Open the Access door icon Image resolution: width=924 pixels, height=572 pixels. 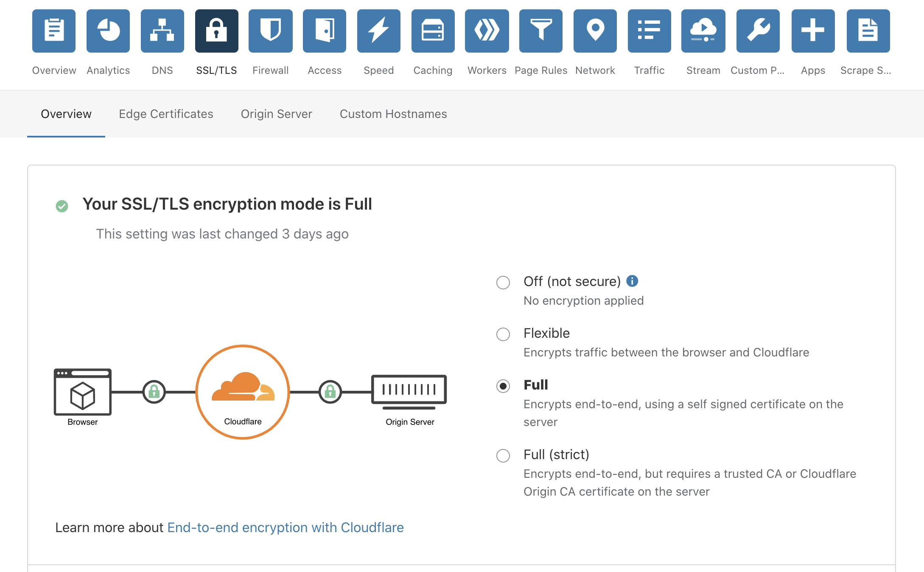click(325, 31)
